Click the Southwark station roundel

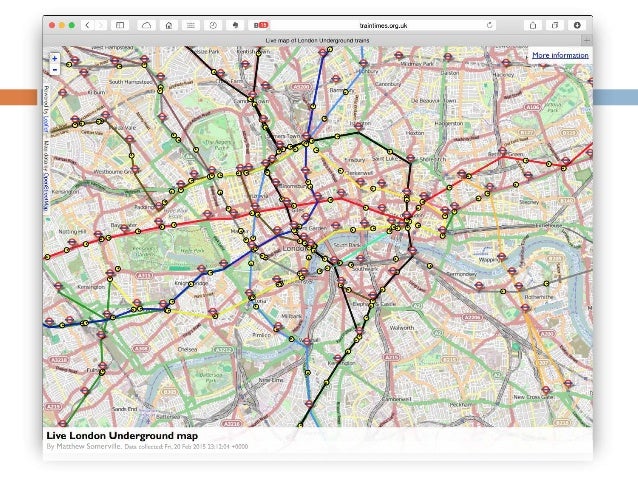point(360,258)
